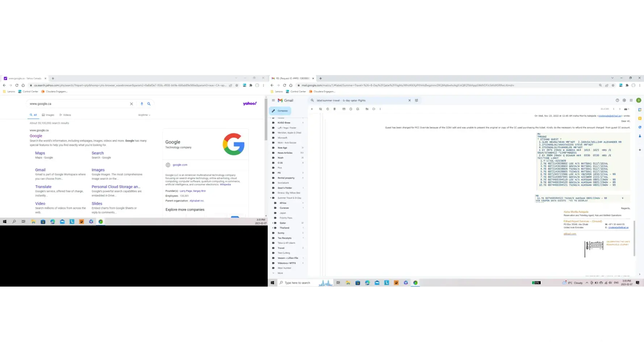Open the Google apps grid
This screenshot has width=644, height=362.
coord(631,100)
